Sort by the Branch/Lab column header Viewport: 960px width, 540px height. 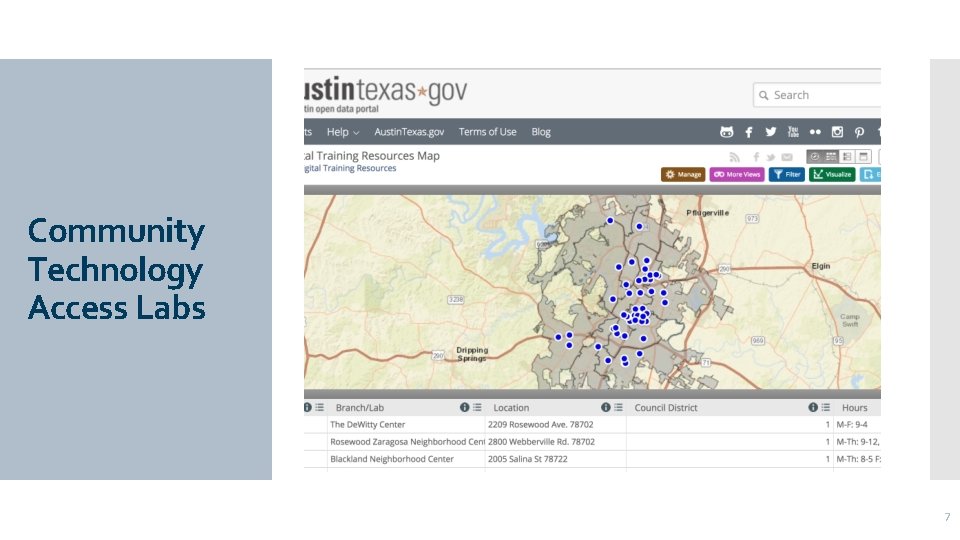click(x=359, y=408)
